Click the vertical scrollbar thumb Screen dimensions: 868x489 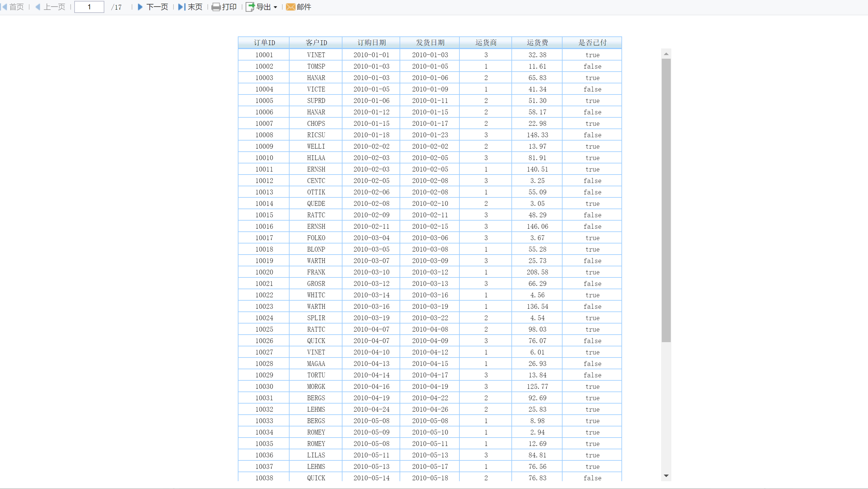666,200
